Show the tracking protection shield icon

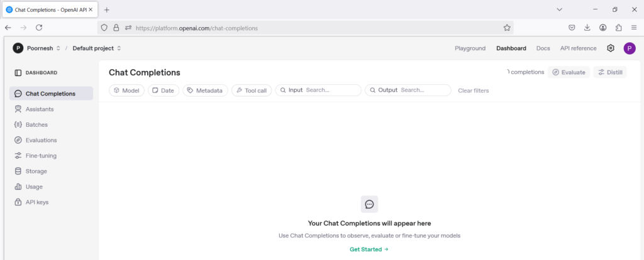(x=104, y=28)
